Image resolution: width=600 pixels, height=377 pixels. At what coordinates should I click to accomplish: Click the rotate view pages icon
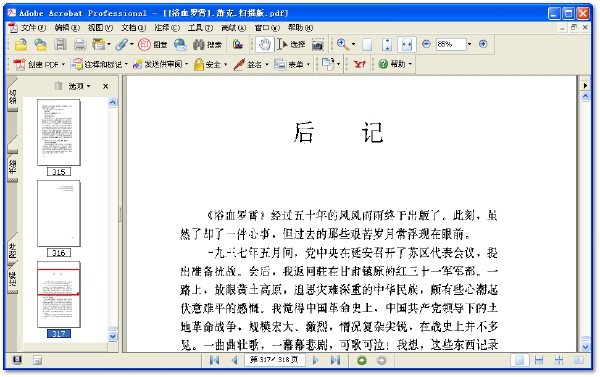[x=328, y=64]
